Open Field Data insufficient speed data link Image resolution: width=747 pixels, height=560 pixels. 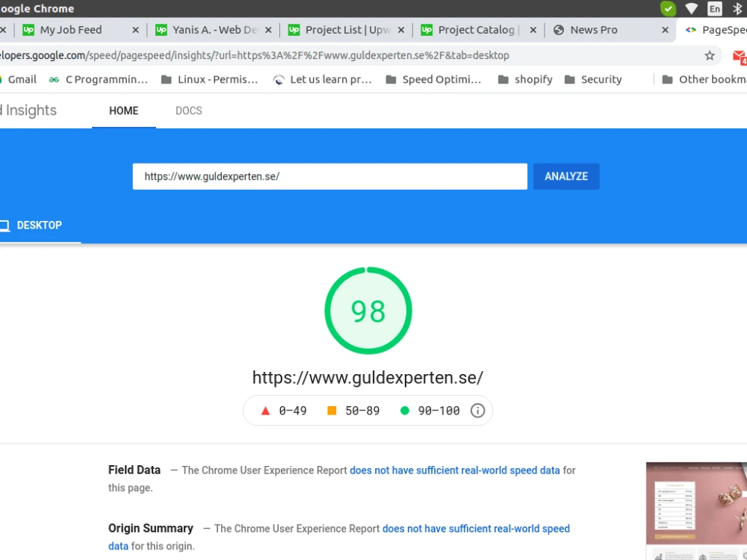(x=454, y=470)
